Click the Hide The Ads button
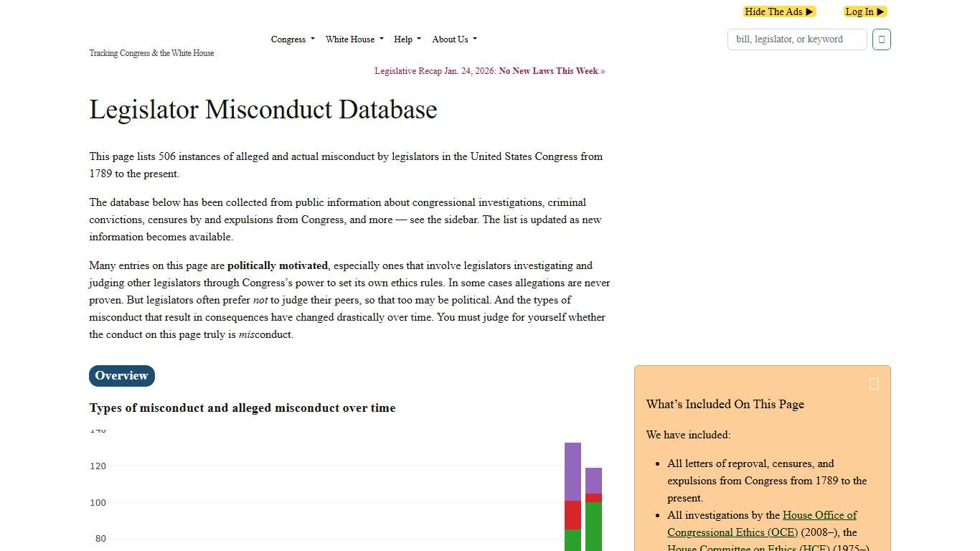This screenshot has height=551, width=980. 775,11
